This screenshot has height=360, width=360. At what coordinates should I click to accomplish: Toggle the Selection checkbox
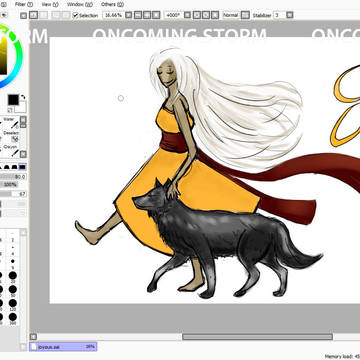tap(75, 15)
